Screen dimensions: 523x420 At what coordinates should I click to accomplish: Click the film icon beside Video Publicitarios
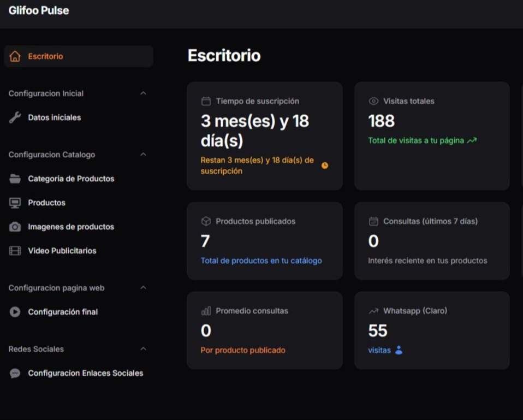pyautogui.click(x=15, y=250)
